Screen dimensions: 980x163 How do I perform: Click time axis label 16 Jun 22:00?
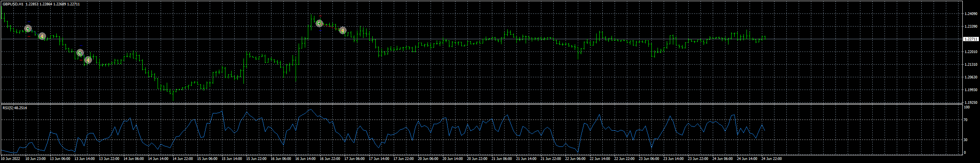pyautogui.click(x=330, y=158)
